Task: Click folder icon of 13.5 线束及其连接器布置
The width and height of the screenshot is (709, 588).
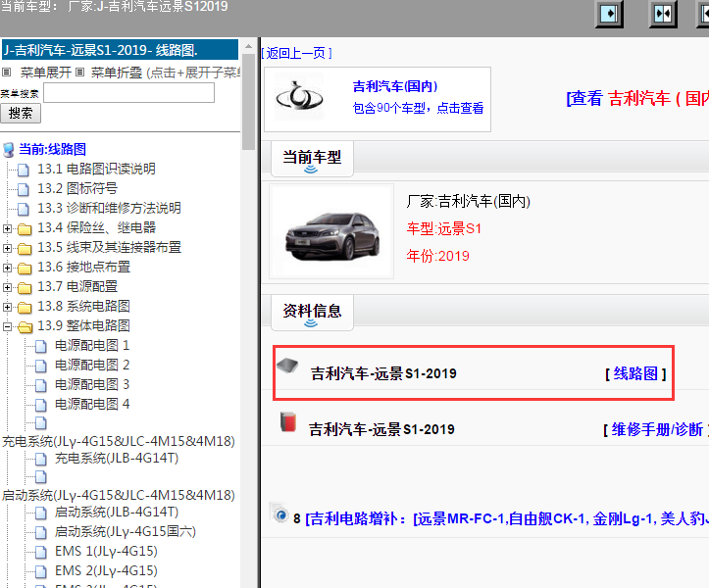Action: [x=25, y=248]
